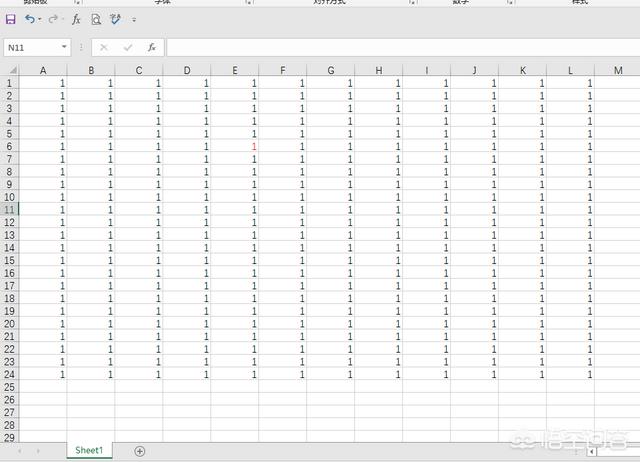The height and width of the screenshot is (462, 640).
Task: Click the previous sheet navigation arrow
Action: tap(20, 451)
